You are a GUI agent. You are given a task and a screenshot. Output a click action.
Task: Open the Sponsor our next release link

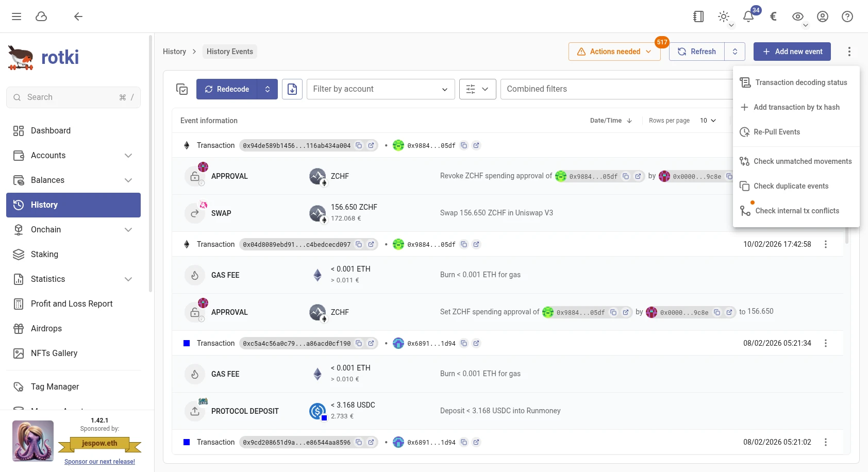[99, 461]
